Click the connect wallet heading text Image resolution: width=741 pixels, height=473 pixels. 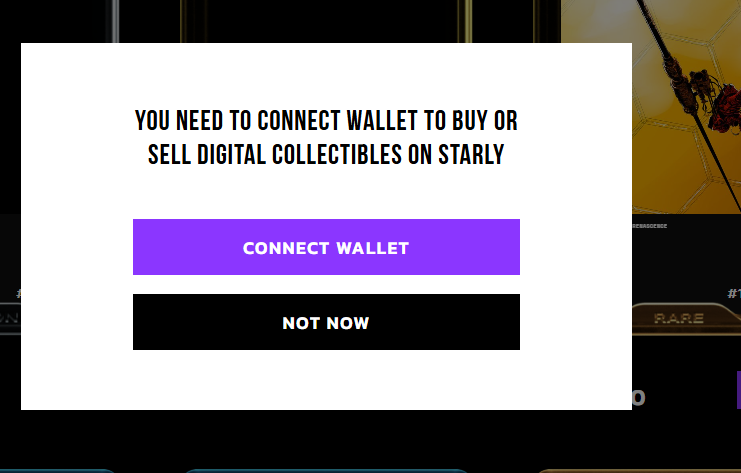click(326, 138)
